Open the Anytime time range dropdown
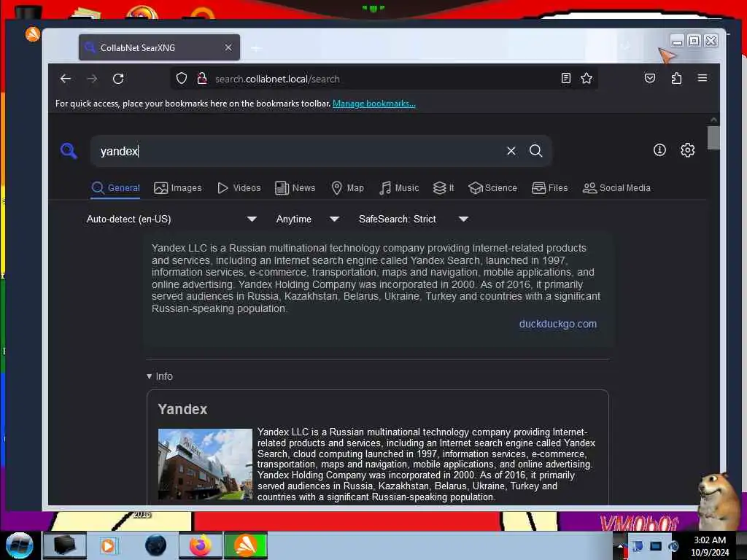 (x=308, y=219)
